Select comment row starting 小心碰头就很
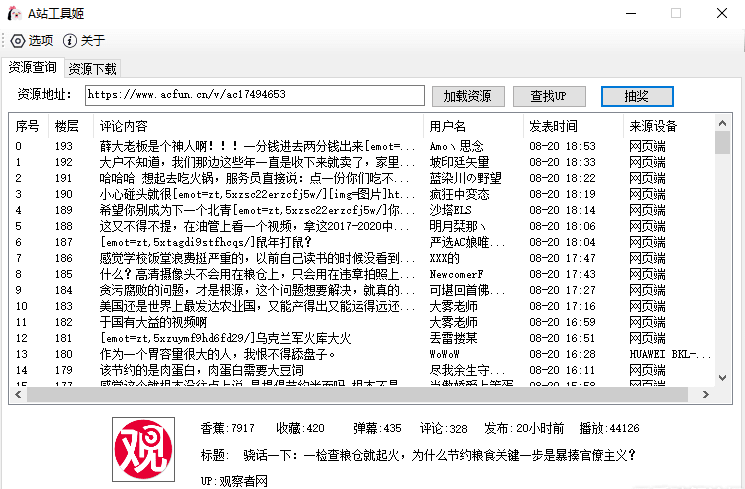 [362, 194]
